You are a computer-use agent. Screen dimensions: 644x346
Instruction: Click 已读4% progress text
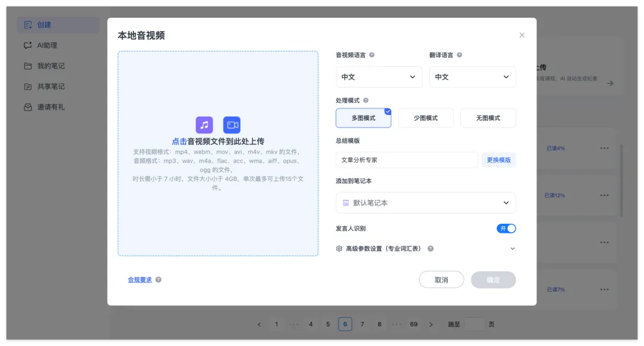pos(555,148)
